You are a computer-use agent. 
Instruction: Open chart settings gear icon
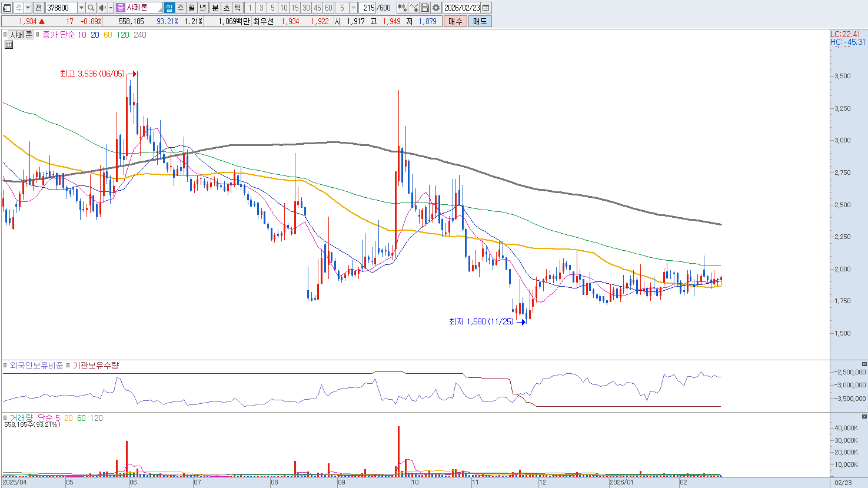[436, 8]
